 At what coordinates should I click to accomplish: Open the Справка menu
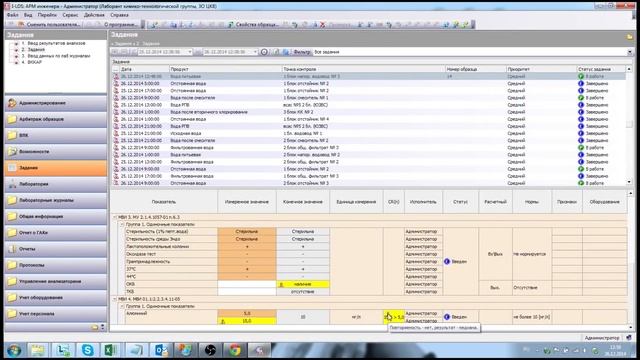click(119, 15)
